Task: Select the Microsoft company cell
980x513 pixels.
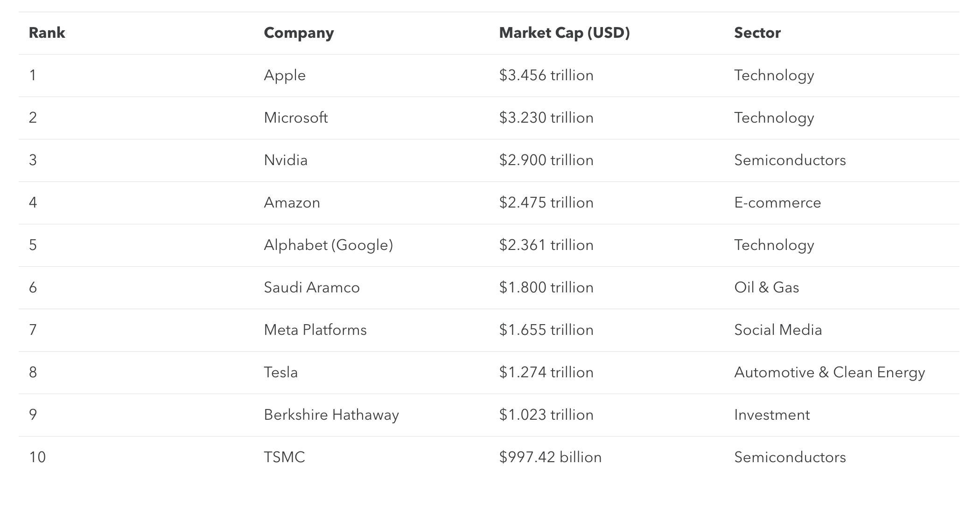Action: (295, 118)
